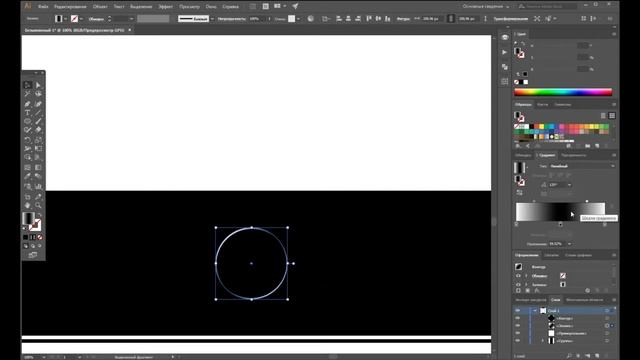Open stroke weight dropdown in control bar
640x360 pixels.
[x=131, y=19]
